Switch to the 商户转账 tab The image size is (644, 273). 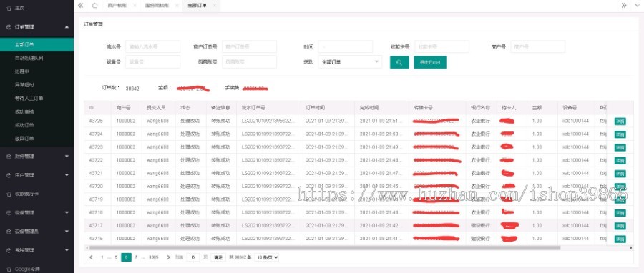117,6
